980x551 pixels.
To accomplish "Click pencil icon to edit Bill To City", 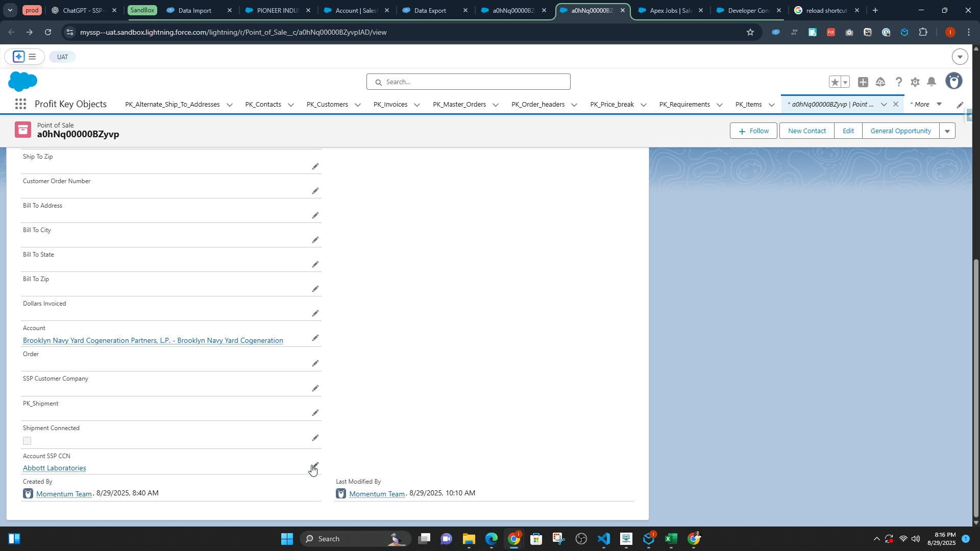I will (315, 240).
